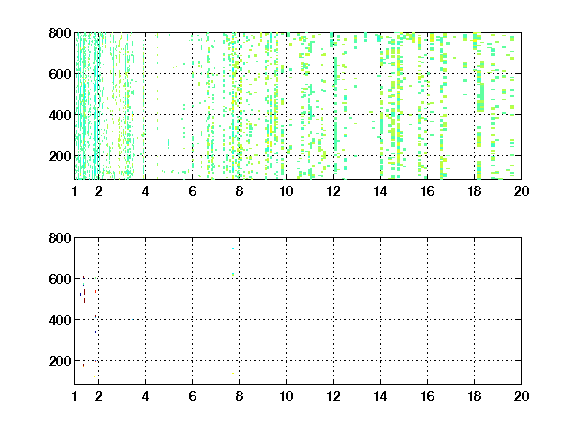The image size is (576, 432).
Task: Click the 400 y-axis label of bottom plot
Action: tap(60, 320)
